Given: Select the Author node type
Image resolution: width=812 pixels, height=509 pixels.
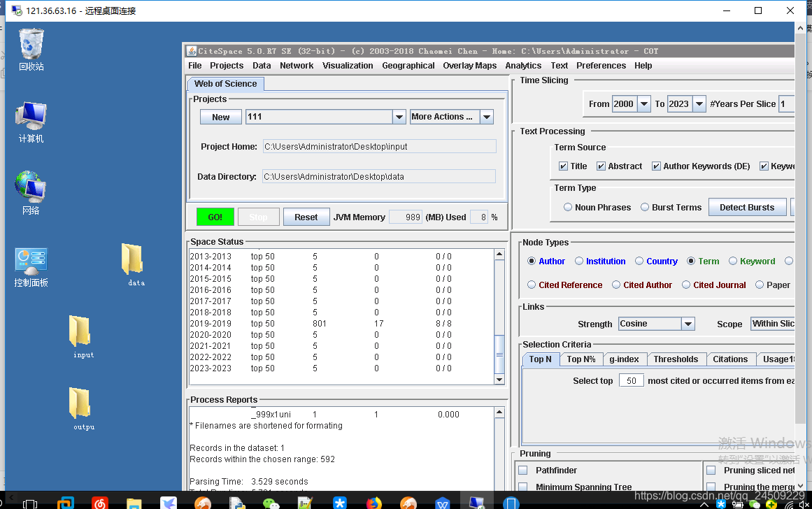Looking at the screenshot, I should [532, 261].
